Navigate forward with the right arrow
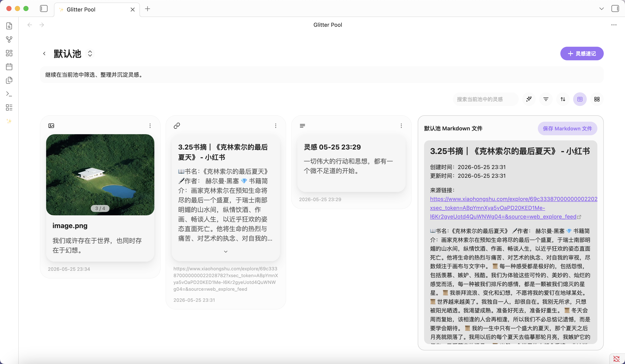 (42, 25)
